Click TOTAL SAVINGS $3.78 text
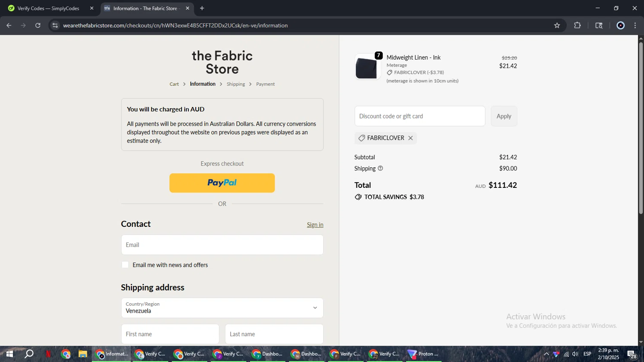Viewport: 644px width, 362px height. click(x=394, y=197)
